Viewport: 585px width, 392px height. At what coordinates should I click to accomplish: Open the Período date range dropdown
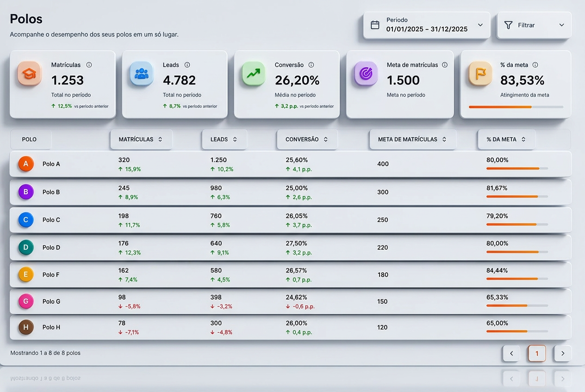tap(426, 25)
